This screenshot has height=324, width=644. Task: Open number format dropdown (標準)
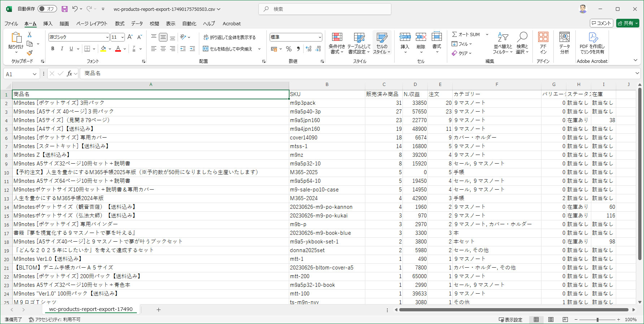[320, 37]
